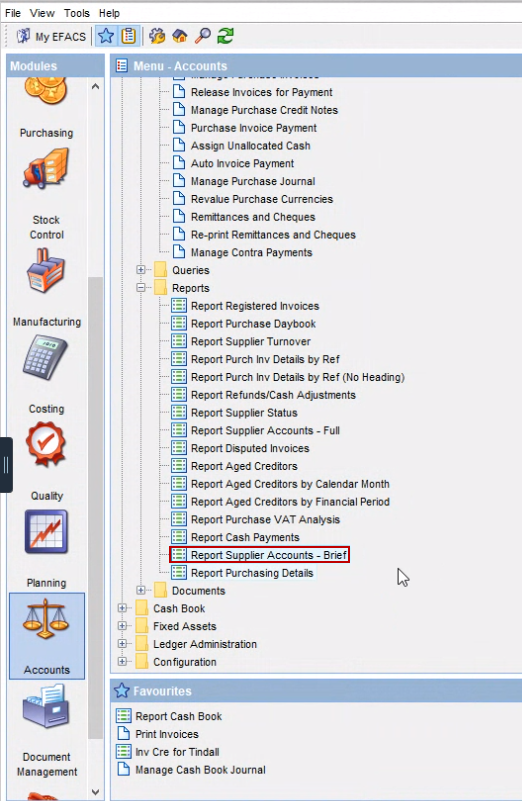
Task: Expand the Cash Book folder
Action: click(x=122, y=608)
